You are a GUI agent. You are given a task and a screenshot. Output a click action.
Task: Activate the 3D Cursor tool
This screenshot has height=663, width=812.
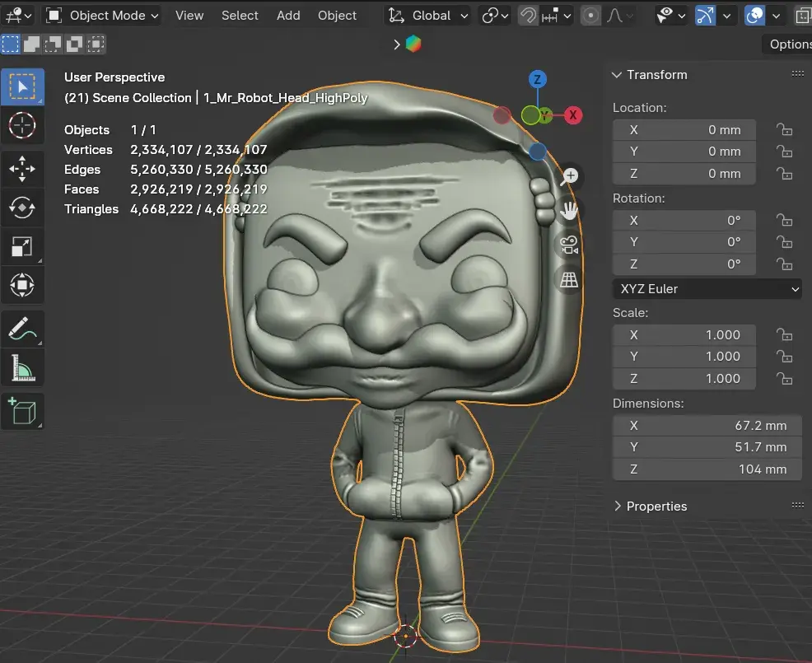[x=22, y=125]
